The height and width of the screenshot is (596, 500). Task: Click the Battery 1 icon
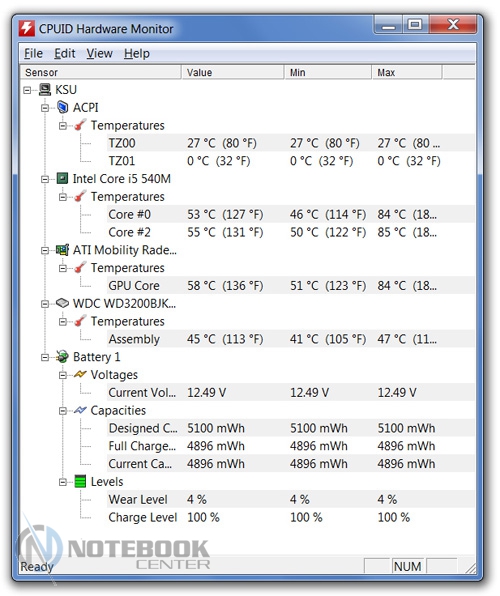pyautogui.click(x=62, y=357)
